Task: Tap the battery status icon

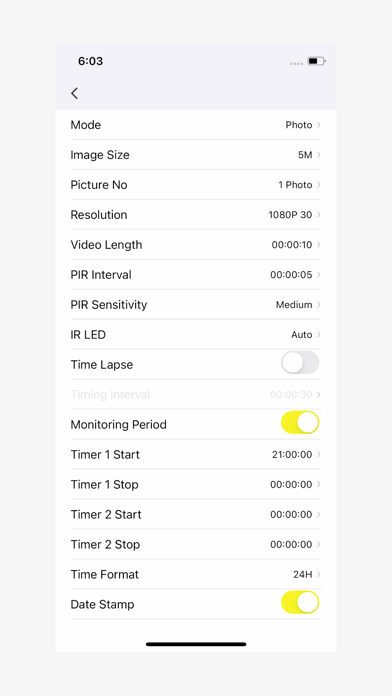Action: [x=317, y=61]
